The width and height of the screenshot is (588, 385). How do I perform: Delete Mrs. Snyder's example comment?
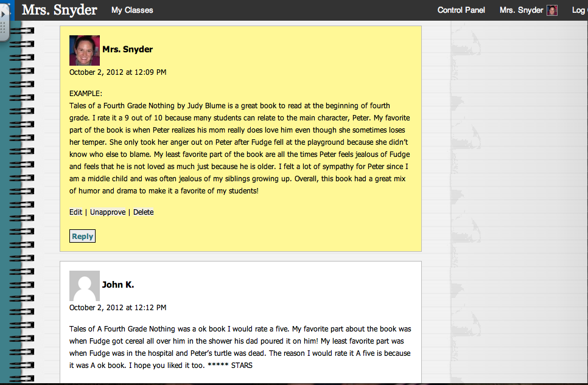tap(143, 212)
